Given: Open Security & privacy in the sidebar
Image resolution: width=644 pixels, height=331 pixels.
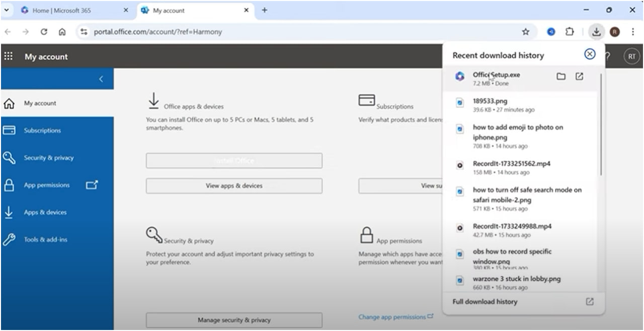Looking at the screenshot, I should click(57, 157).
